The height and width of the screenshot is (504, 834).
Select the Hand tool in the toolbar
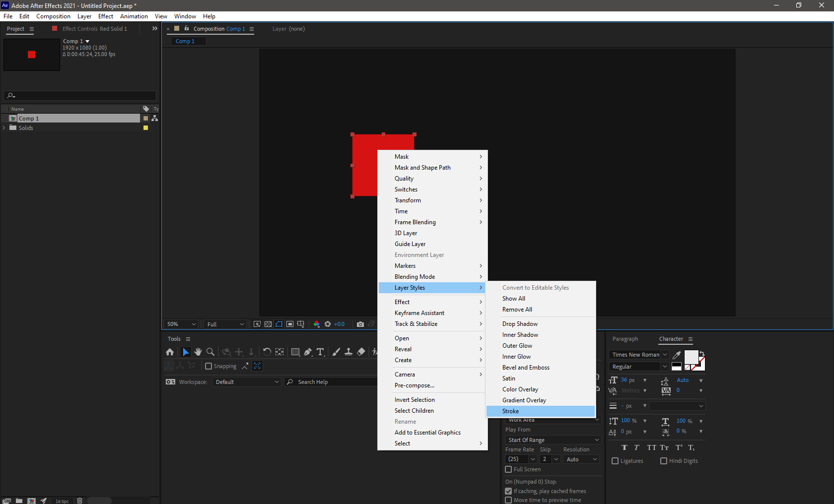(x=198, y=352)
